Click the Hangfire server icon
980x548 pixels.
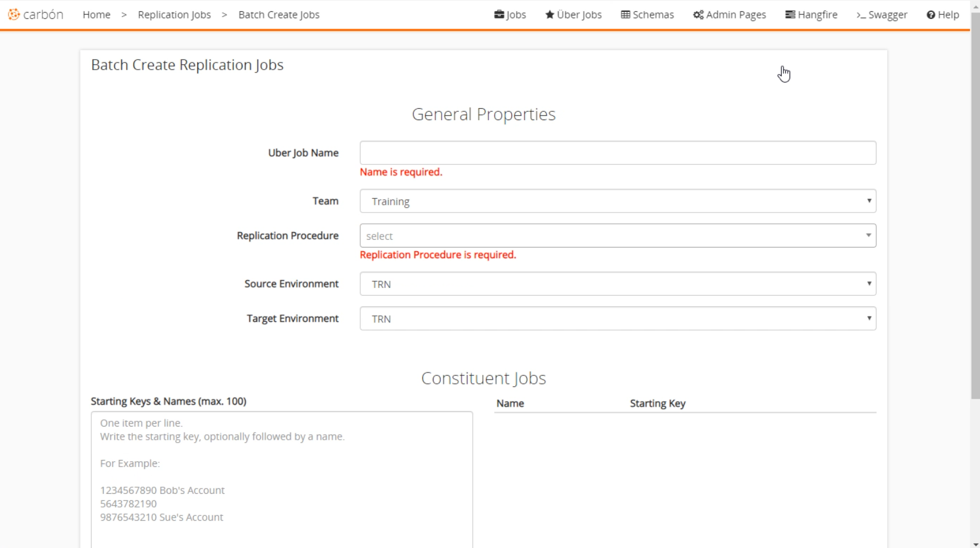[x=790, y=14]
